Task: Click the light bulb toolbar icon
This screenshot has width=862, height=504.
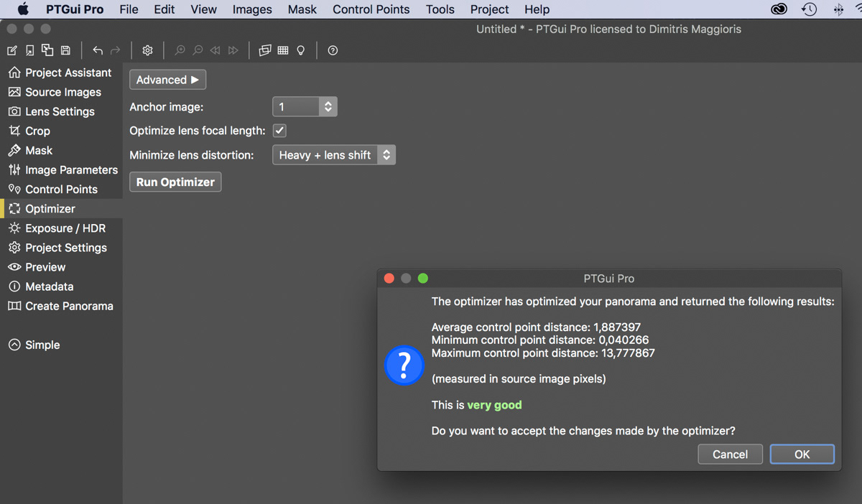Action: (301, 50)
